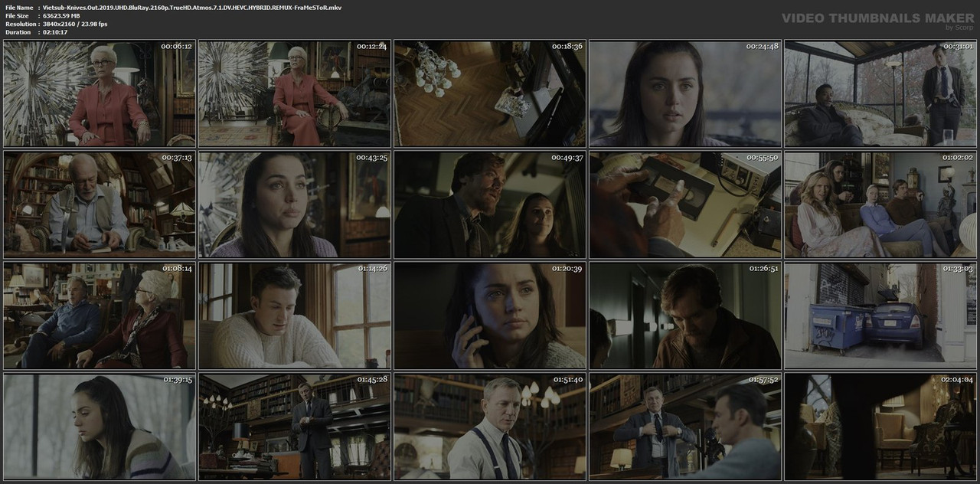The height and width of the screenshot is (484, 980).
Task: Click the file name ending in FraMeSToR.mkv
Action: [x=193, y=8]
